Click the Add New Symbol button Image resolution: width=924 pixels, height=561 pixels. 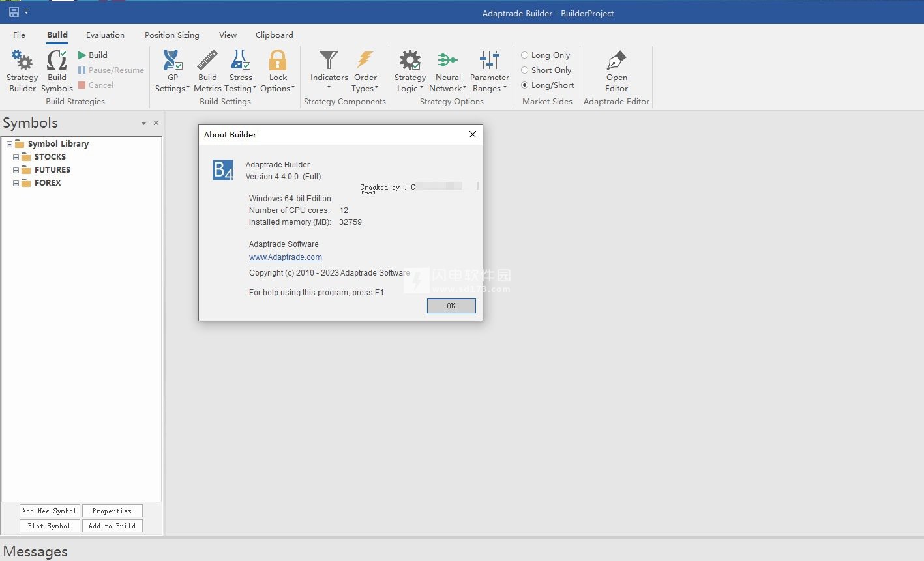pos(50,511)
